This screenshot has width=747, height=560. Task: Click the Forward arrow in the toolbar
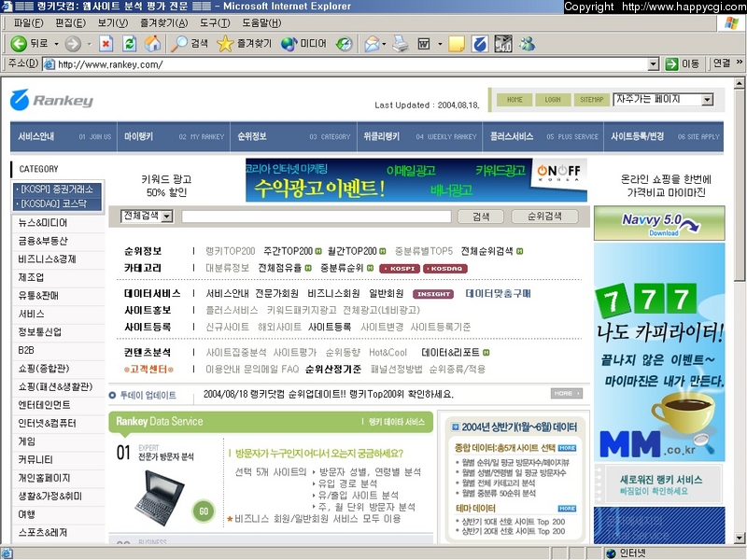(73, 44)
